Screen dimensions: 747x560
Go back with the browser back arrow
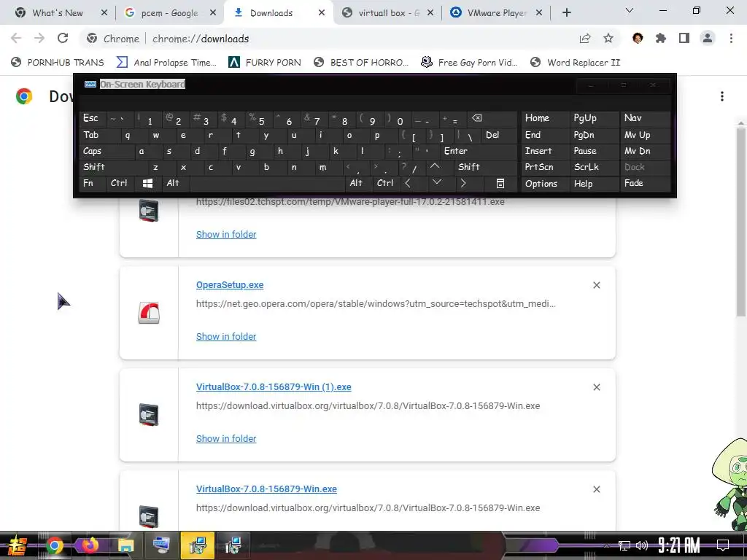(x=16, y=38)
